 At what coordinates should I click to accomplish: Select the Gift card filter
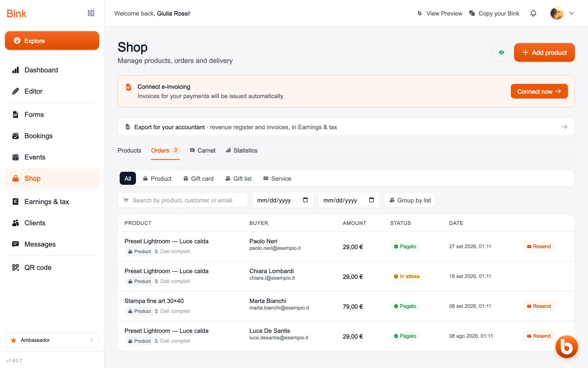point(198,178)
